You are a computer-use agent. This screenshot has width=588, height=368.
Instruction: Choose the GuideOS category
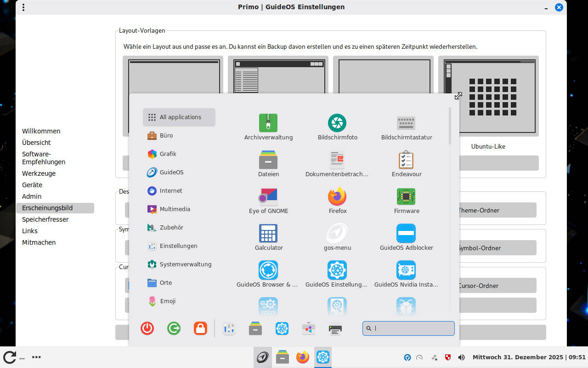point(179,172)
